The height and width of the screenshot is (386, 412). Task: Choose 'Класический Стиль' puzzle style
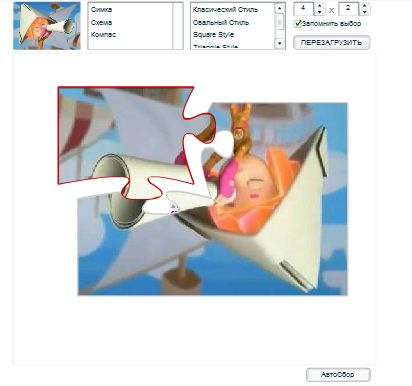(x=225, y=10)
